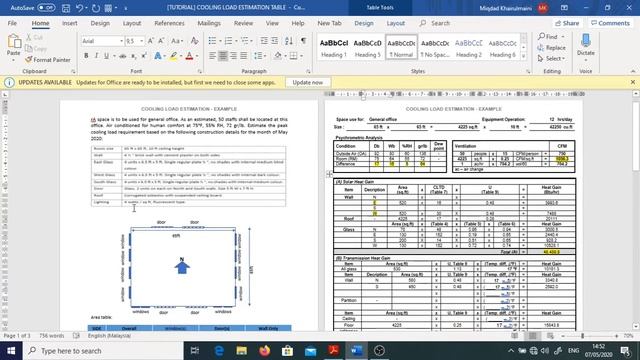Click the Align Left icon

tap(212, 56)
